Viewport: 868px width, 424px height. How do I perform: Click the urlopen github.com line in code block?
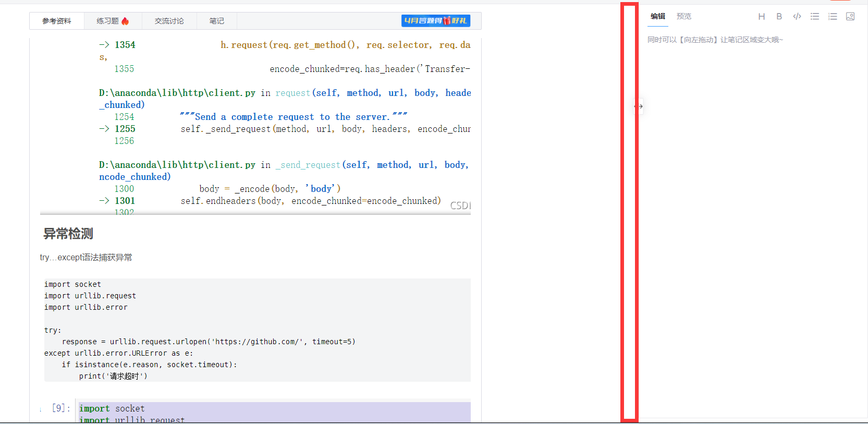[209, 342]
